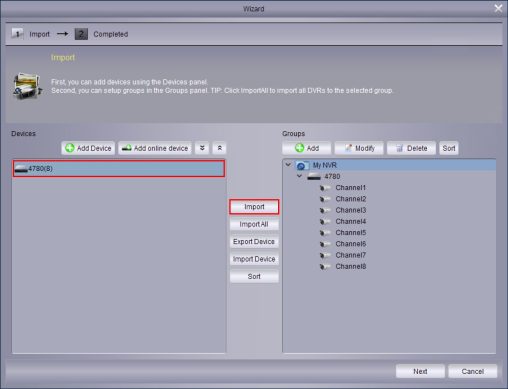The height and width of the screenshot is (389, 508).
Task: Click the step 2 number icon
Action: (81, 34)
